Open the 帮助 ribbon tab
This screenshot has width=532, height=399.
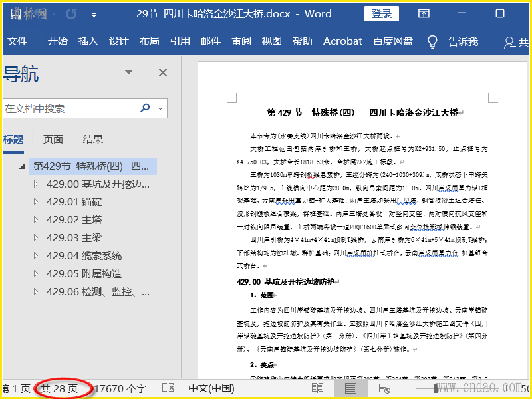pos(303,41)
